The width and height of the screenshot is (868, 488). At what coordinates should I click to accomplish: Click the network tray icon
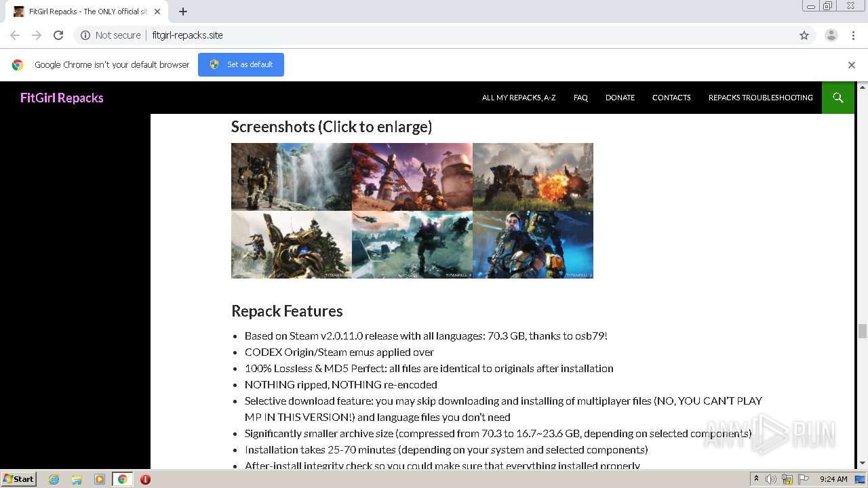[x=787, y=479]
